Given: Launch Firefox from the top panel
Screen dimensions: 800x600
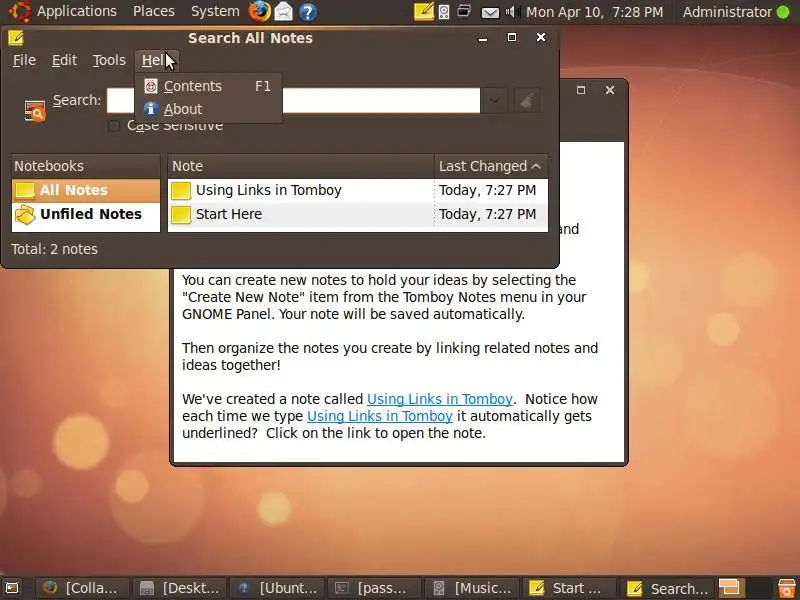Looking at the screenshot, I should tap(259, 11).
